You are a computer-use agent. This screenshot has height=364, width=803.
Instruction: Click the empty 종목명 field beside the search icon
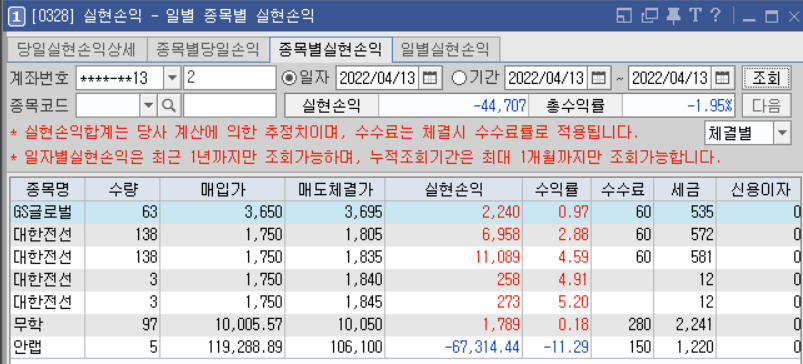click(x=229, y=106)
